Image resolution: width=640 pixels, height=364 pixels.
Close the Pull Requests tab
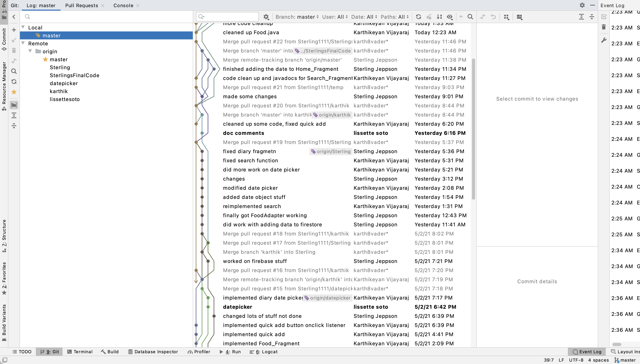click(x=103, y=6)
